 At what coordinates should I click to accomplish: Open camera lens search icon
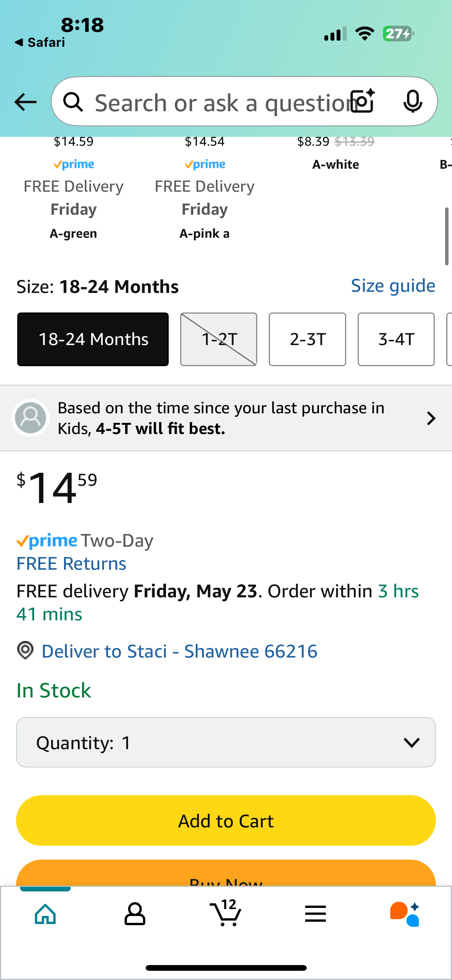(x=363, y=102)
